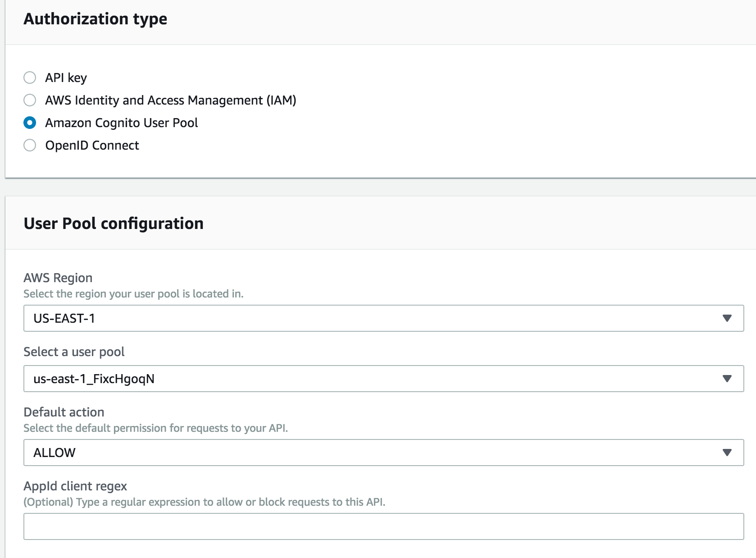756x558 pixels.
Task: Click the "API key" option label
Action: point(66,78)
